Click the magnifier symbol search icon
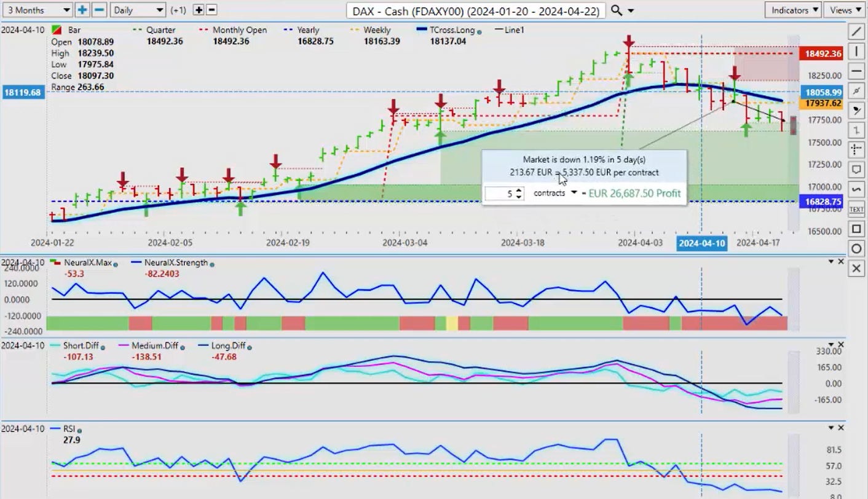 (617, 10)
